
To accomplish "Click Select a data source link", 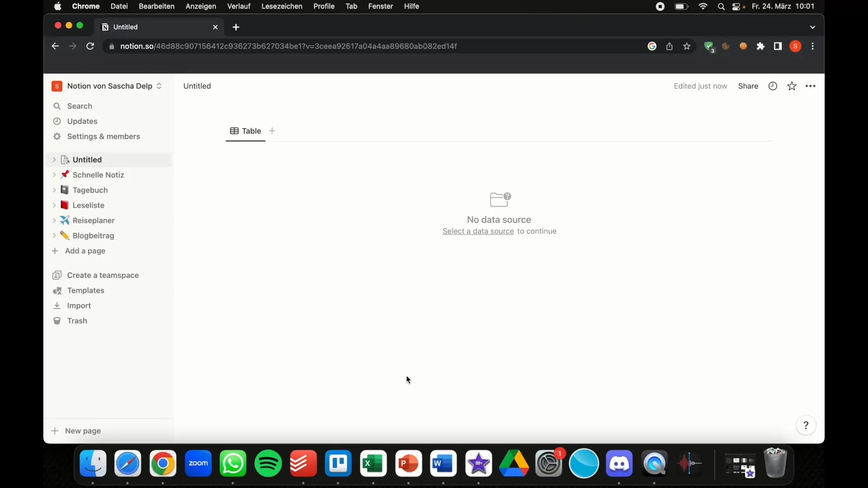I will pyautogui.click(x=478, y=230).
